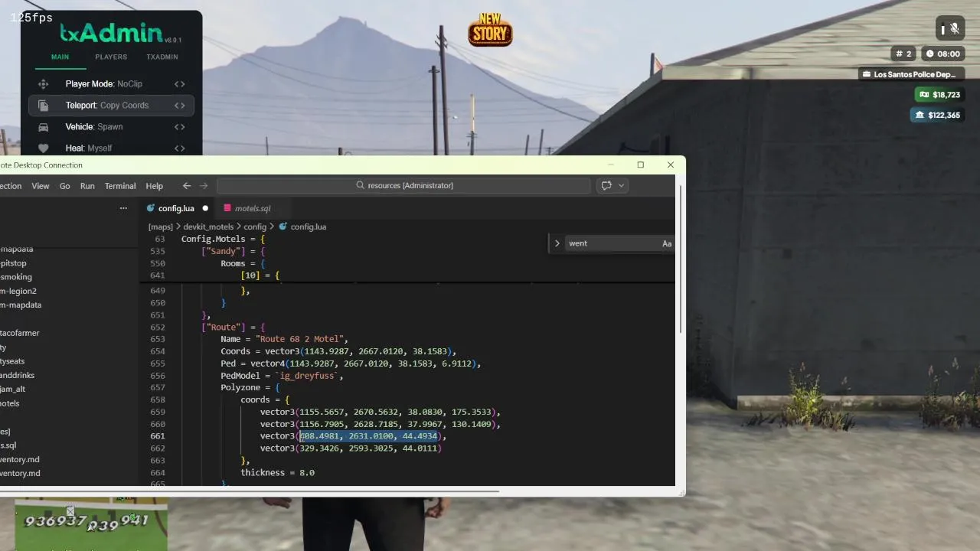Select the tacofarmer folder in explorer
The width and height of the screenshot is (980, 551).
click(x=20, y=333)
